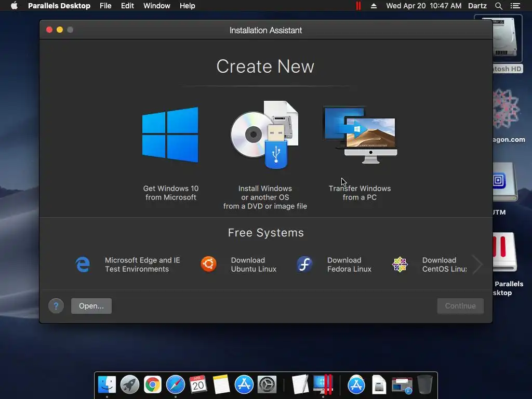Click the CentOS Linux logo icon

point(400,264)
